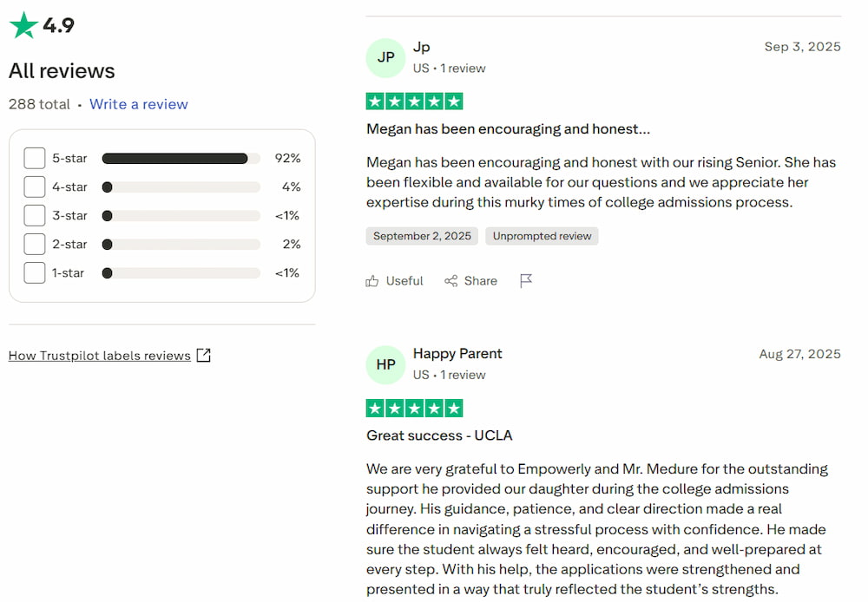Check the 5-star filter checkbox
The height and width of the screenshot is (602, 868).
(x=35, y=159)
